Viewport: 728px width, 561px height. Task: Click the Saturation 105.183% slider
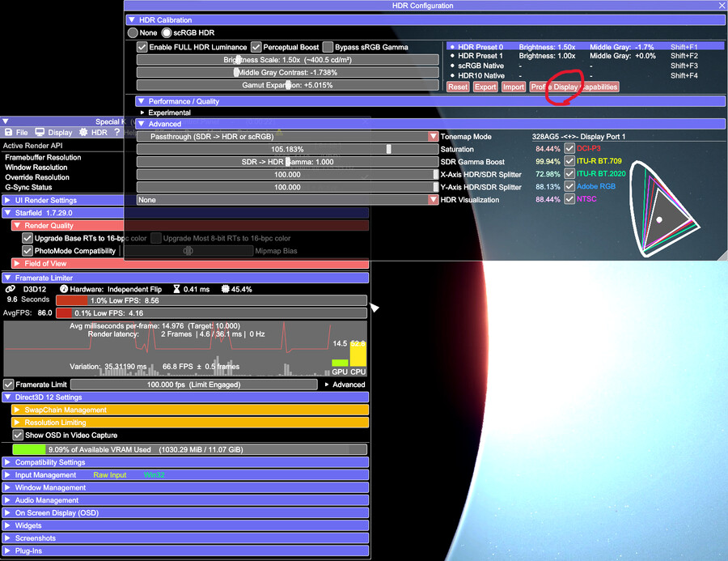click(287, 149)
